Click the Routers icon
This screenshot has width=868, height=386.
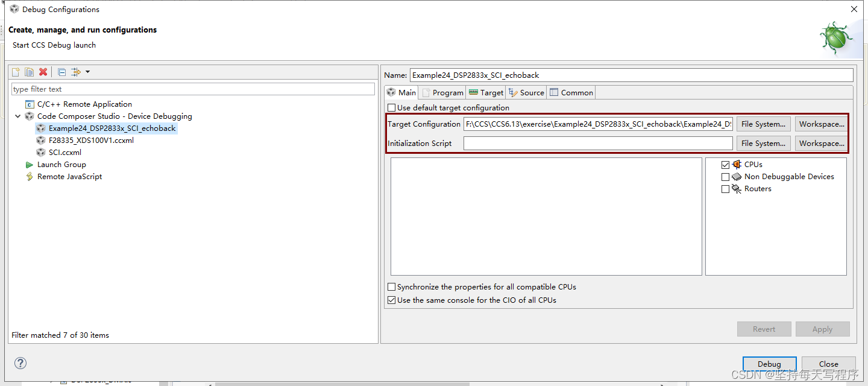click(x=737, y=189)
